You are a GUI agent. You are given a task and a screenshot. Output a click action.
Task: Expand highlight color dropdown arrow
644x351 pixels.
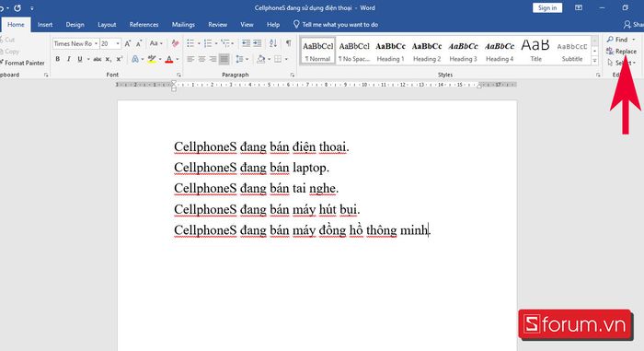[160, 59]
